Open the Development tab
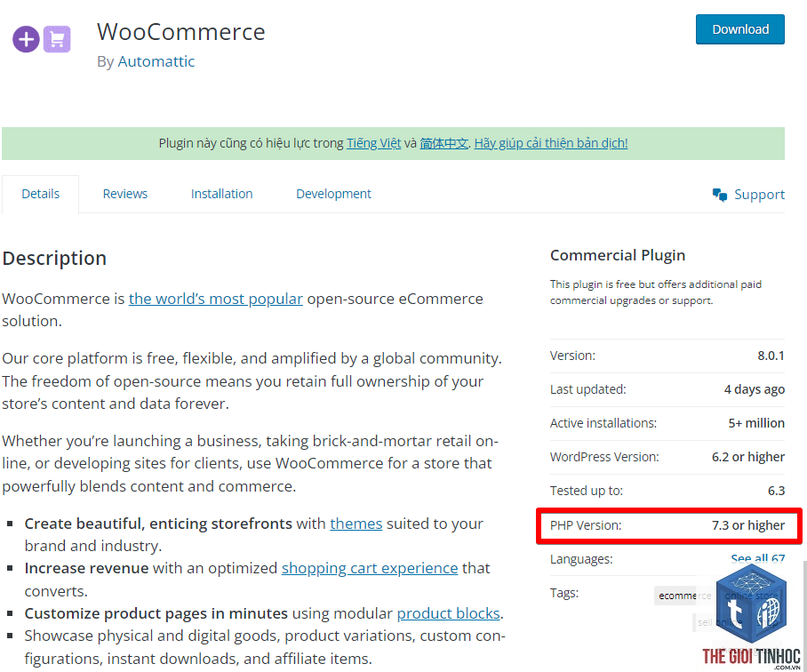Image resolution: width=807 pixels, height=672 pixels. 333,194
